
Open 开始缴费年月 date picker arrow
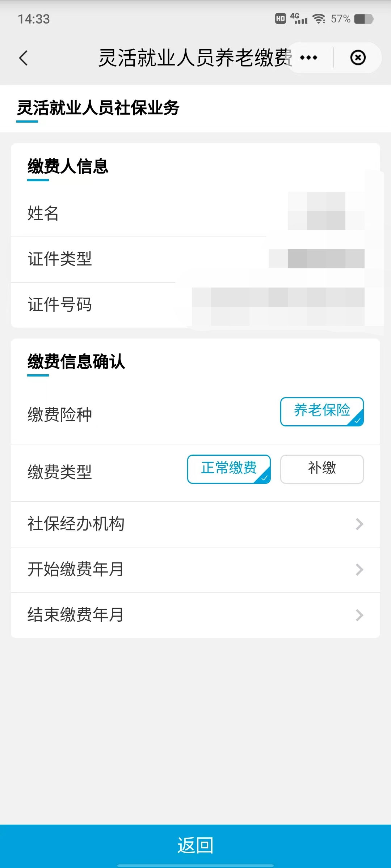click(359, 570)
